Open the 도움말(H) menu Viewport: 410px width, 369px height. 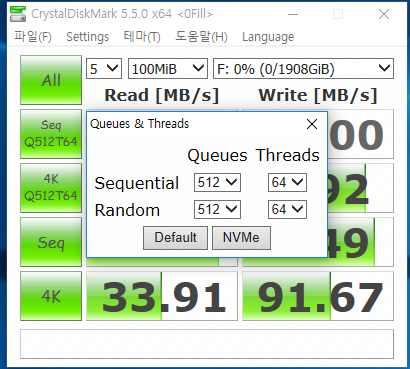[201, 36]
